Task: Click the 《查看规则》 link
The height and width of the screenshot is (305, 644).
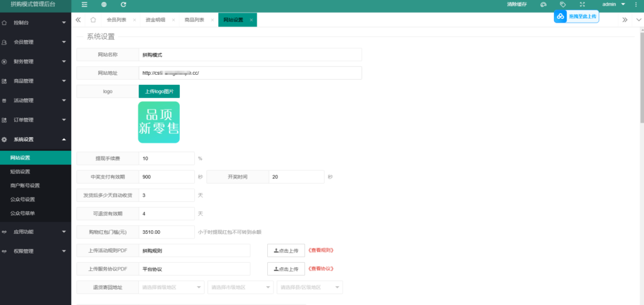Action: click(x=321, y=250)
